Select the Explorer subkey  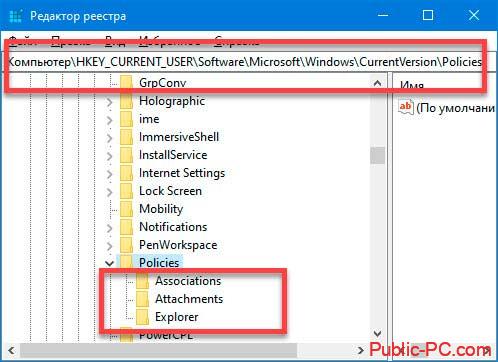coord(177,317)
